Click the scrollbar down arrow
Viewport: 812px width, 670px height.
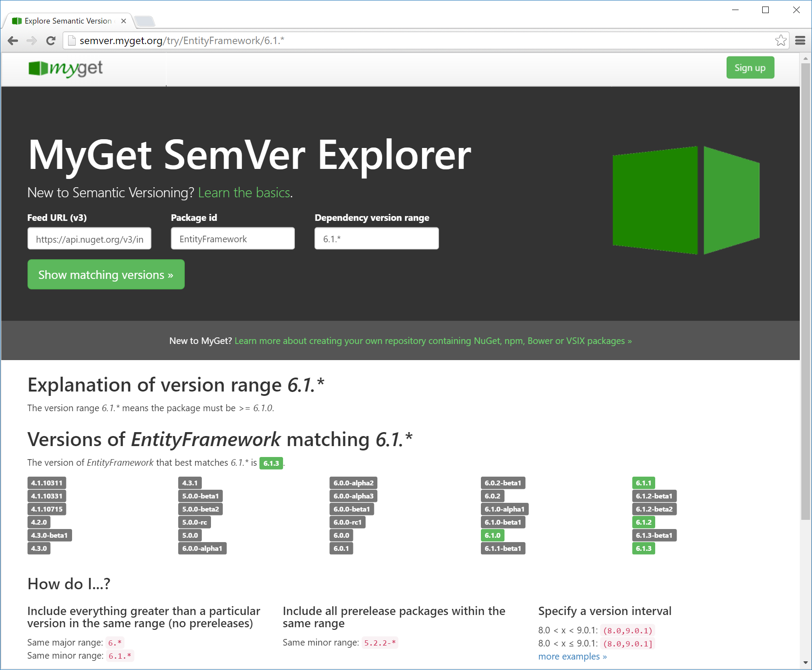(805, 663)
